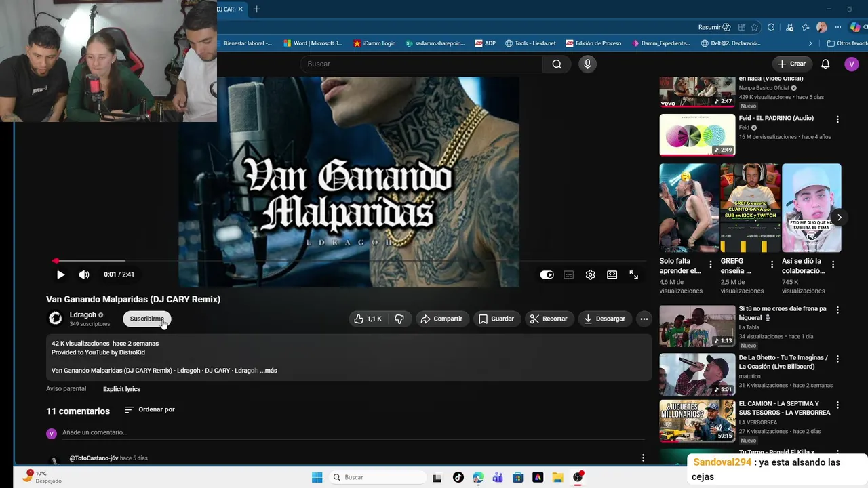Open the subtitles/captions control
The image size is (868, 488).
(x=569, y=274)
